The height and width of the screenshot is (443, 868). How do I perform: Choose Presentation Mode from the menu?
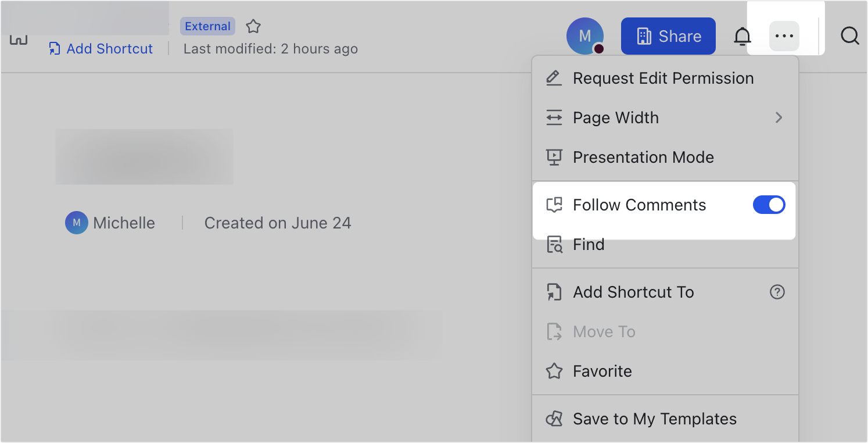coord(665,157)
